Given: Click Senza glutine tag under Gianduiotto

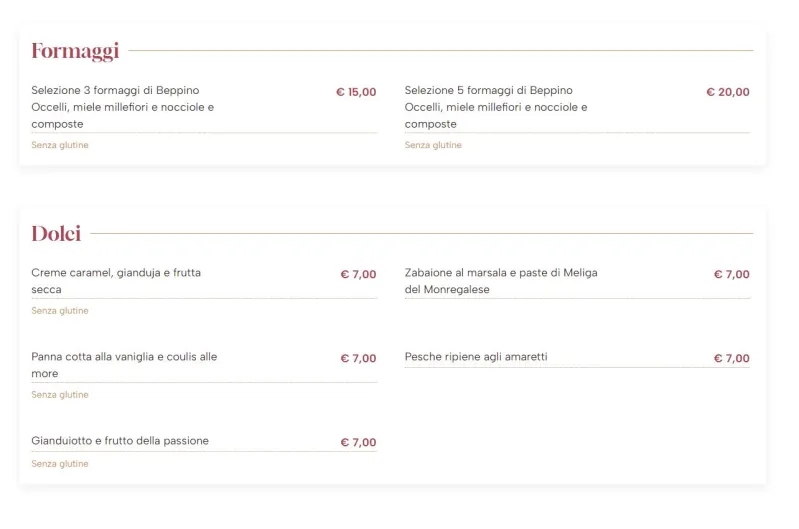Looking at the screenshot, I should pyautogui.click(x=60, y=464).
